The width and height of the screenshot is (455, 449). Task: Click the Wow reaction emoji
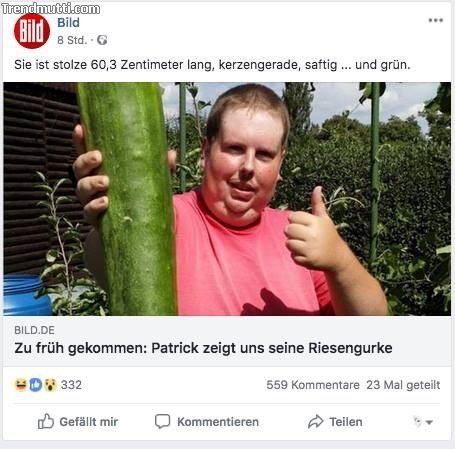tap(50, 385)
